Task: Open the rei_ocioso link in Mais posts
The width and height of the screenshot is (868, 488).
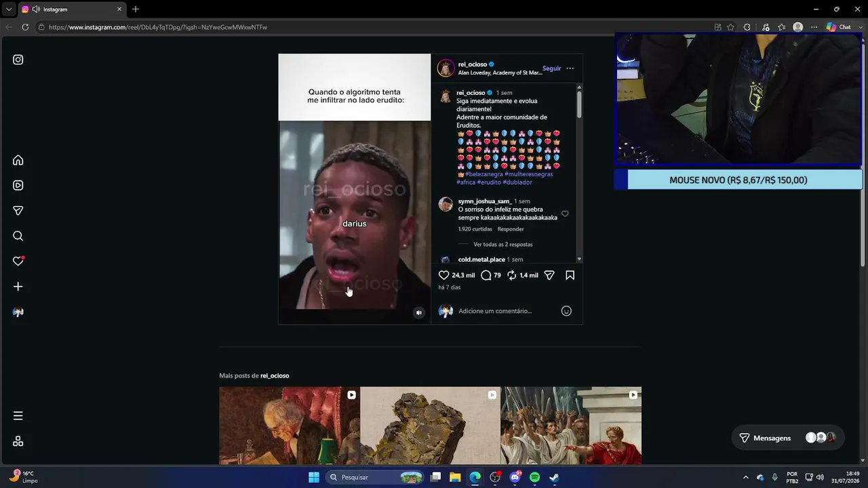Action: tap(275, 375)
